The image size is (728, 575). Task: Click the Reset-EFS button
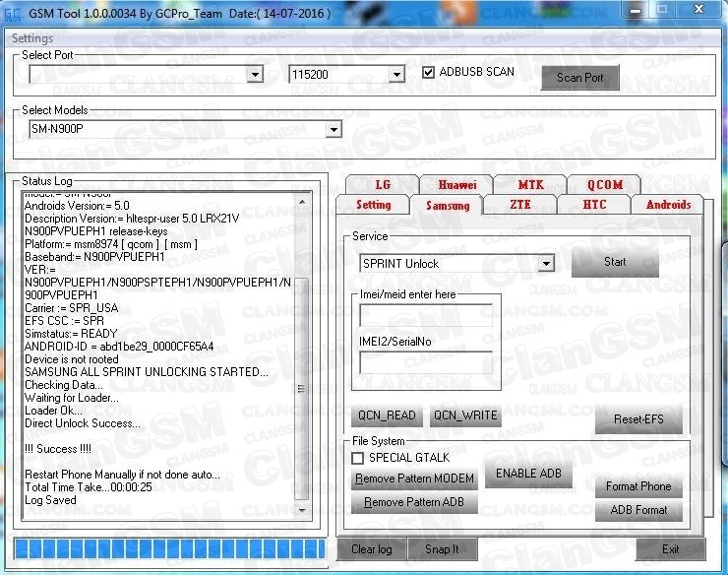(638, 419)
